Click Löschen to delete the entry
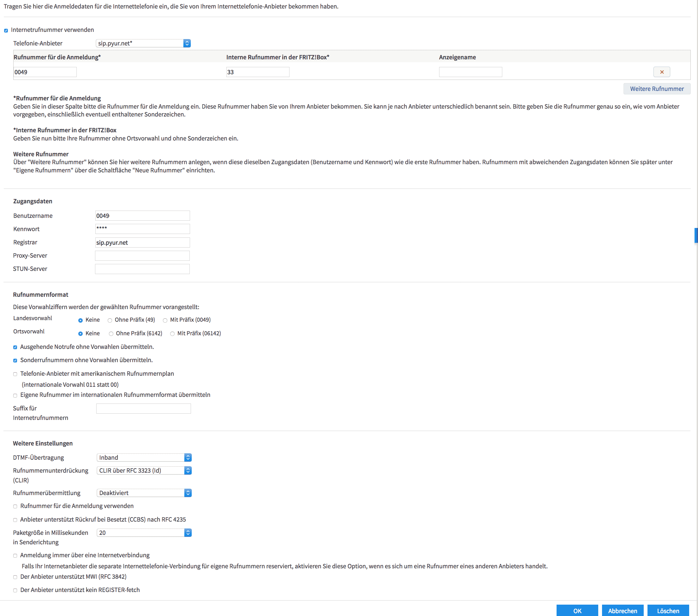698x616 pixels. 668,611
